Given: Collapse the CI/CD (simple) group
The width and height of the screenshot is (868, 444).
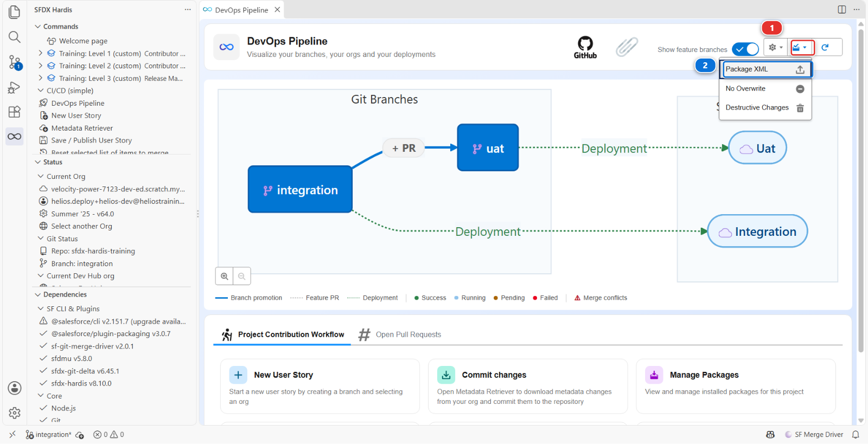Looking at the screenshot, I should coord(41,91).
